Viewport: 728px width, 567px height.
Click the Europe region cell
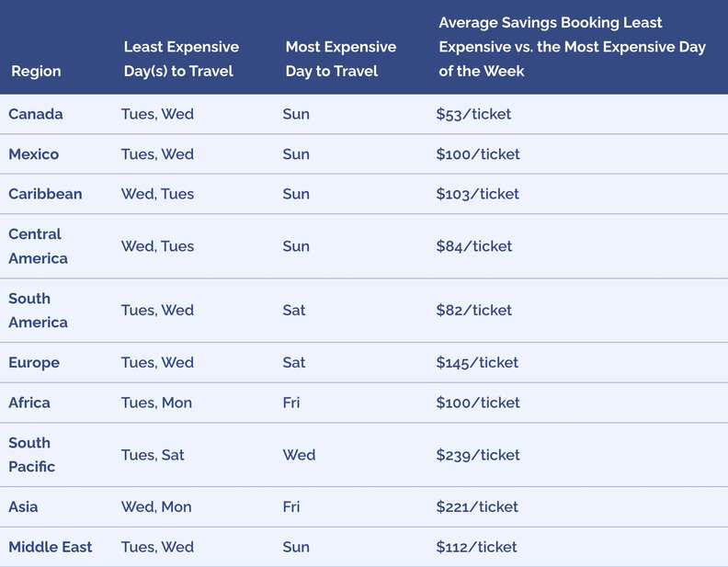click(34, 363)
